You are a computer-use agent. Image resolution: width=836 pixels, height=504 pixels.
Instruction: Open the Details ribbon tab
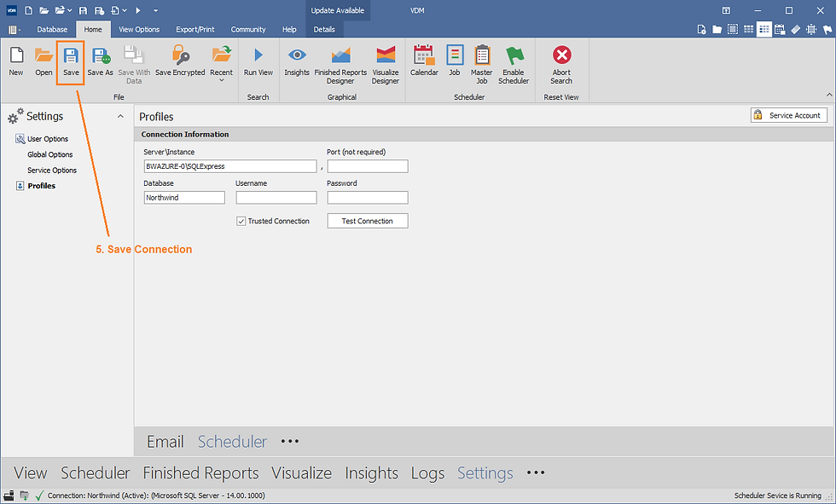coord(324,30)
